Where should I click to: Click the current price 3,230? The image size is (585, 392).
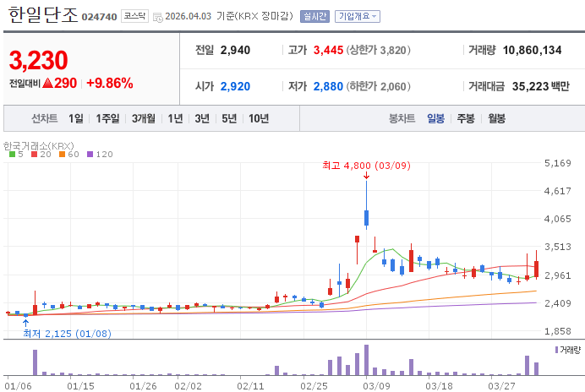click(38, 60)
